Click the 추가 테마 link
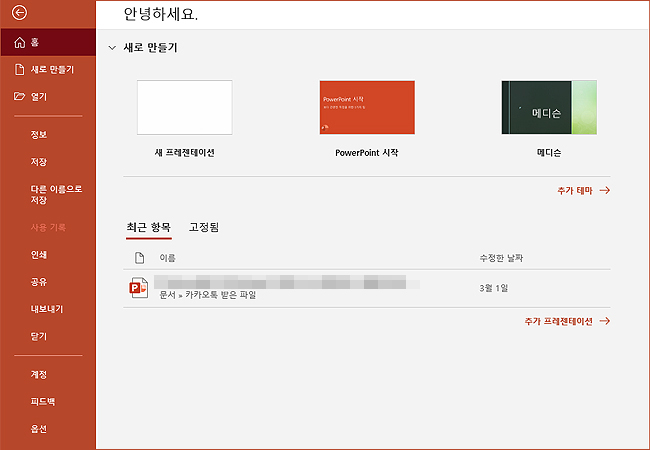This screenshot has width=650, height=450. pos(584,191)
